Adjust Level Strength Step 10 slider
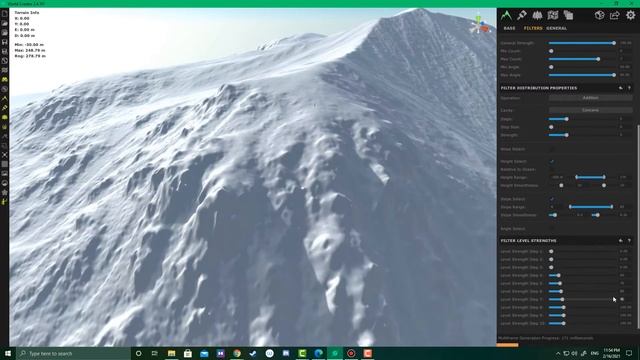Image resolution: width=640 pixels, height=360 pixels. (582, 323)
